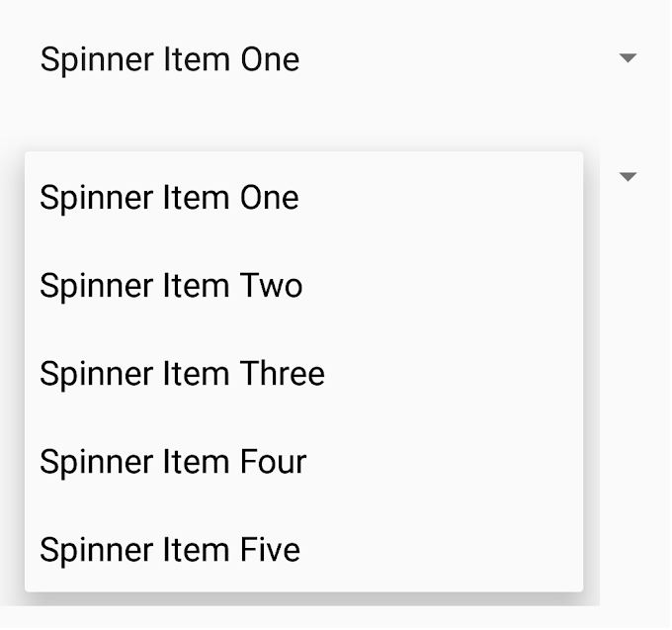Select the fourth entry of the spinner list

coord(173,462)
